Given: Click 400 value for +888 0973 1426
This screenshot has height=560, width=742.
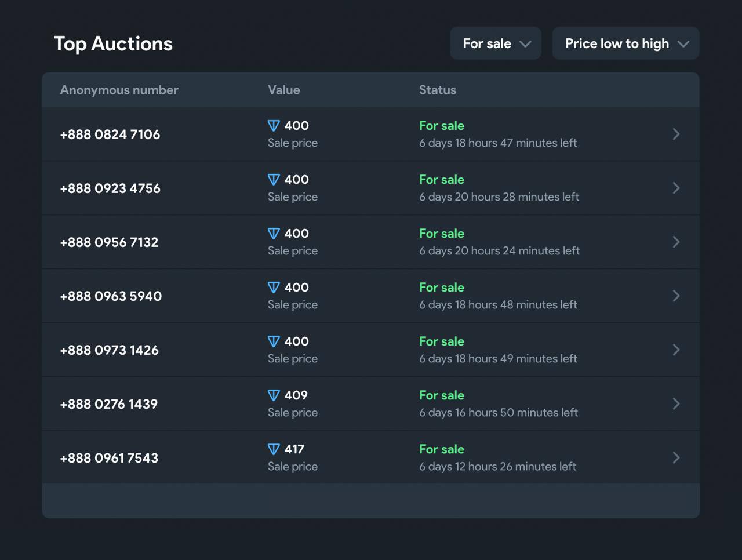Looking at the screenshot, I should click(296, 341).
